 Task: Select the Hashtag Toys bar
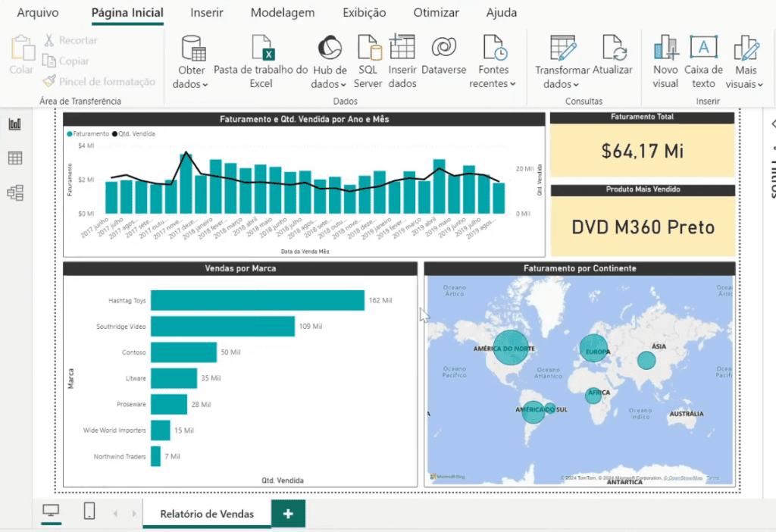pyautogui.click(x=258, y=300)
